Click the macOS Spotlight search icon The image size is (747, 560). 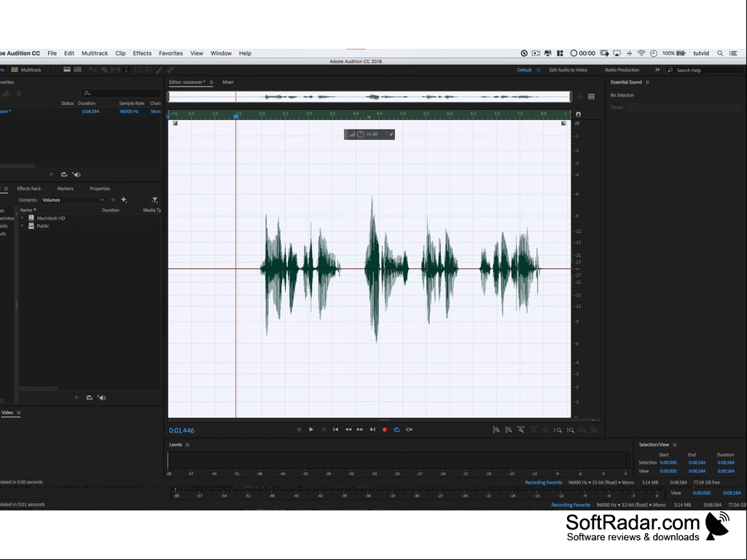720,53
